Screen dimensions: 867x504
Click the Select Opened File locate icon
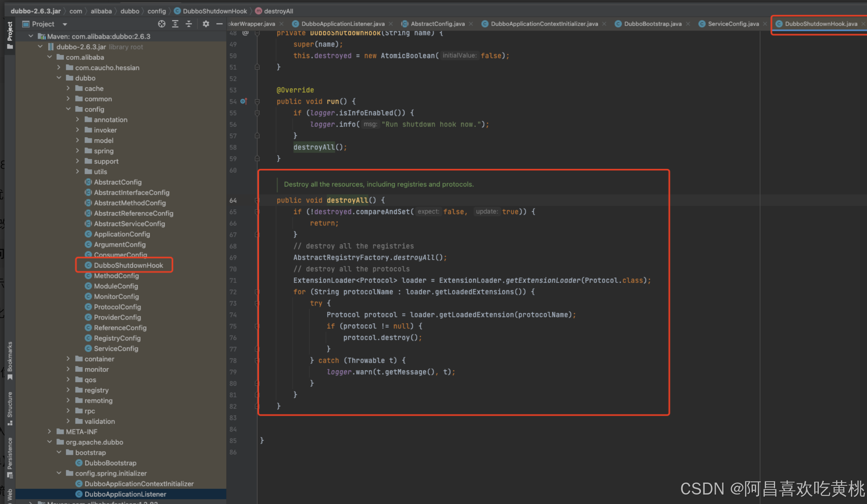(162, 24)
